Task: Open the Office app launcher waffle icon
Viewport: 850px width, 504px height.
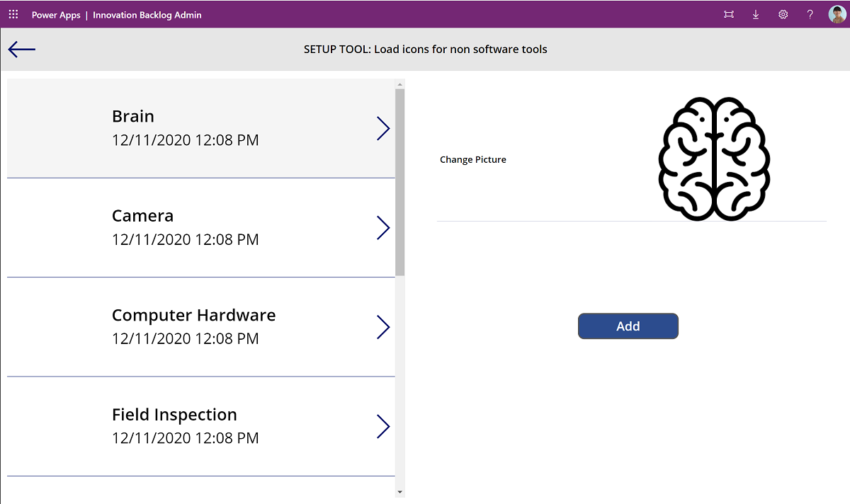Action: 13,14
